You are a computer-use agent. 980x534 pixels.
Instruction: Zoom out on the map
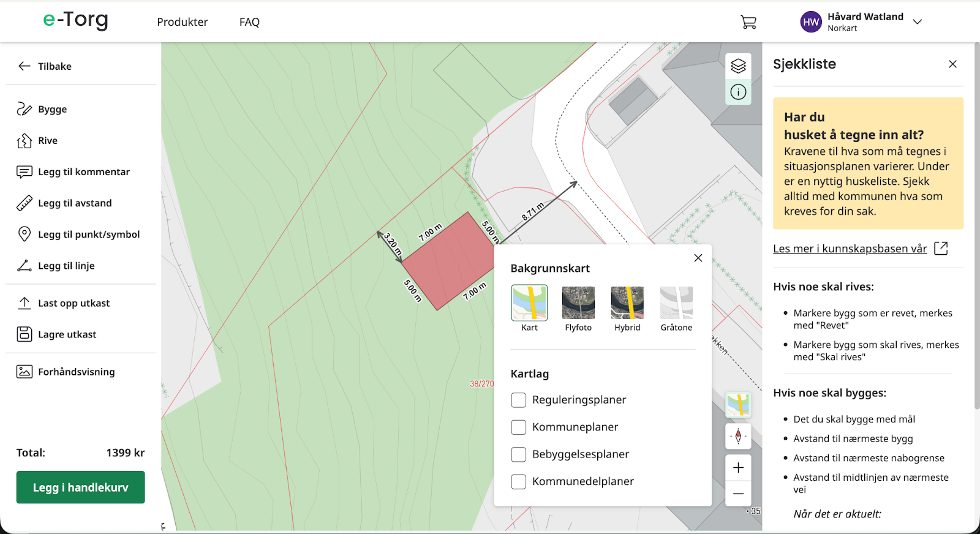click(x=738, y=494)
